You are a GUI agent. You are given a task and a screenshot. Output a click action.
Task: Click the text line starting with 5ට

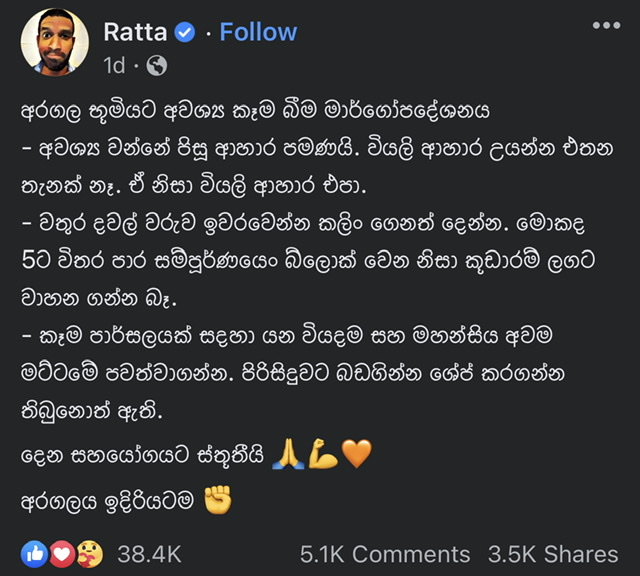pyautogui.click(x=308, y=261)
